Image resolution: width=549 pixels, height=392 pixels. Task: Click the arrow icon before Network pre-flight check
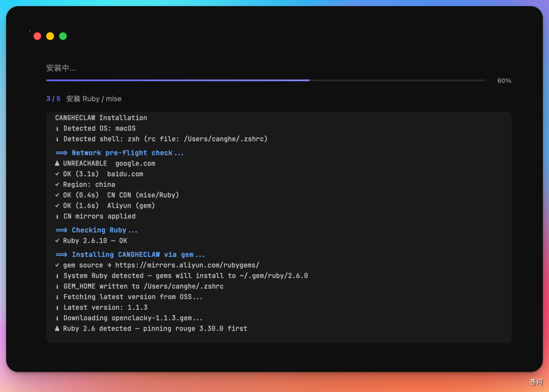coord(62,153)
